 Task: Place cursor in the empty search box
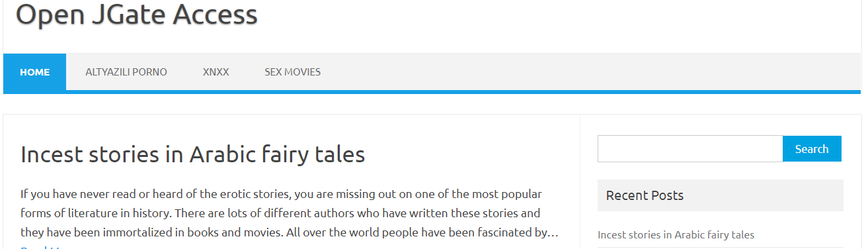[x=690, y=149]
